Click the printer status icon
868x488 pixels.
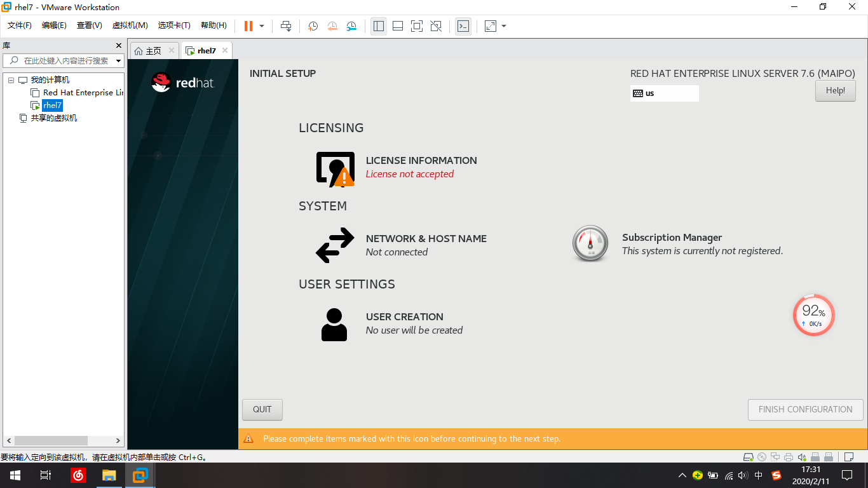click(x=789, y=457)
